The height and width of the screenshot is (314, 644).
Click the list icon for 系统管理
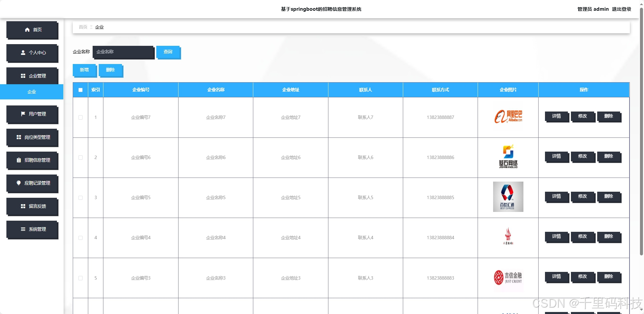23,229
